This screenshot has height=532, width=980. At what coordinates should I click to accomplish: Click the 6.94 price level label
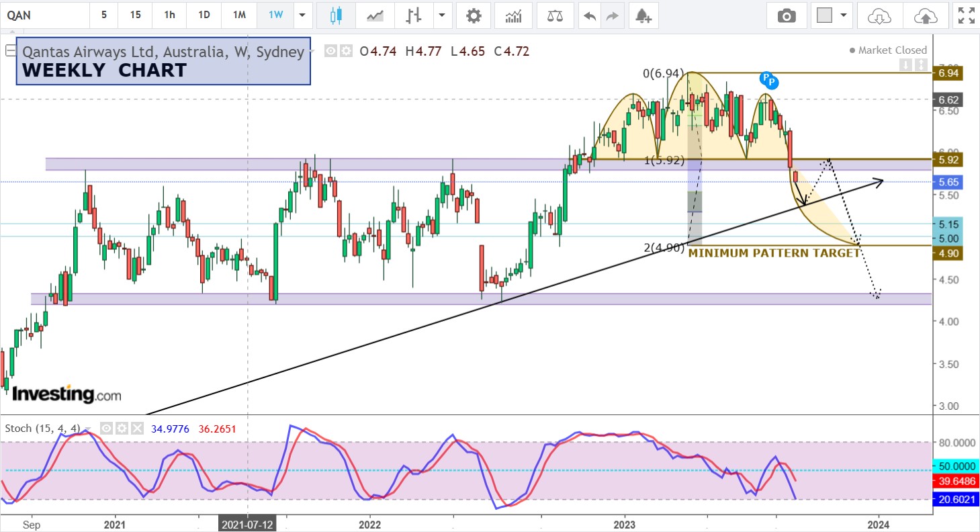tap(948, 73)
